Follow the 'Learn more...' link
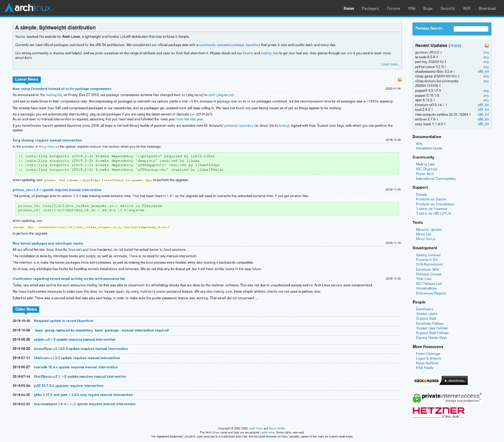 point(390,64)
